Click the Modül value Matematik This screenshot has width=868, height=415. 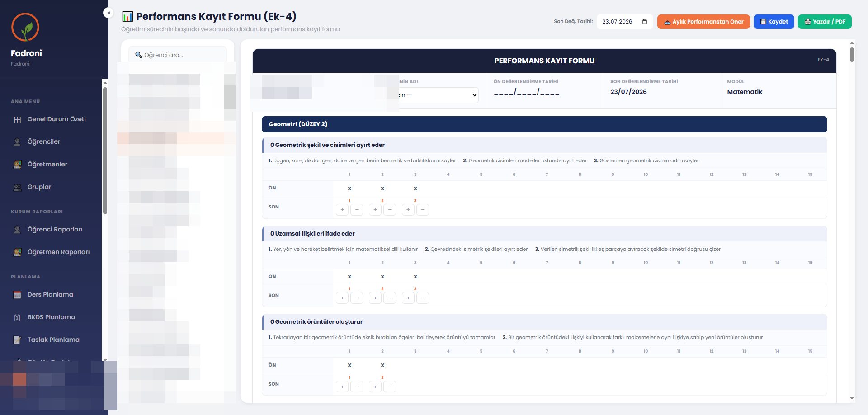(745, 92)
